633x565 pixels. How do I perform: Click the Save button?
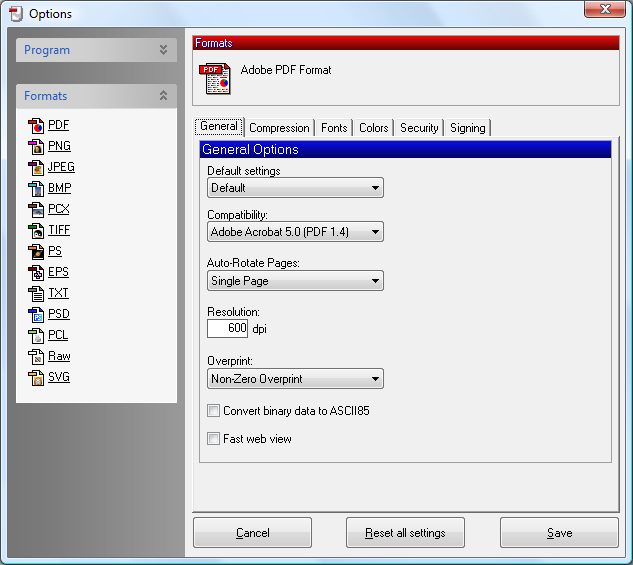(559, 533)
